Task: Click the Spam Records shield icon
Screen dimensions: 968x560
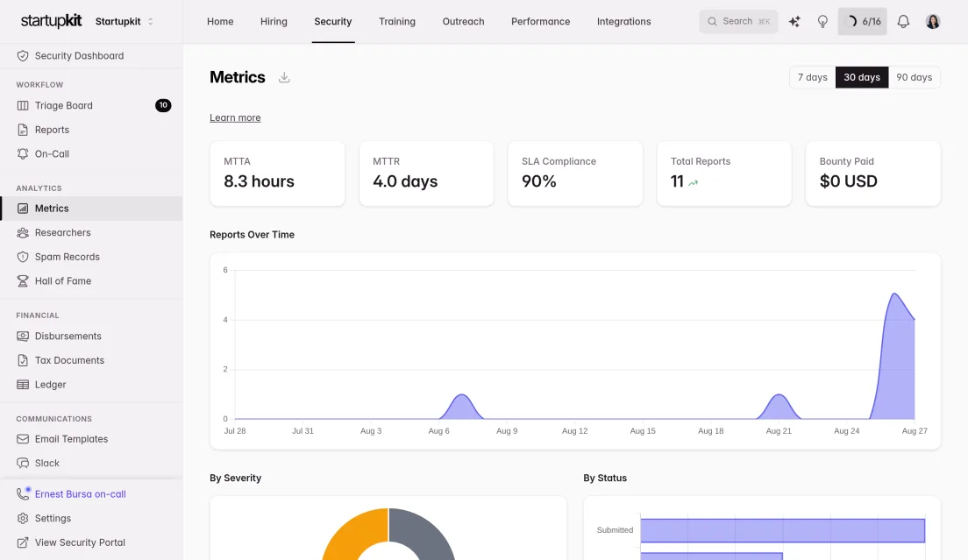Action: coord(23,257)
